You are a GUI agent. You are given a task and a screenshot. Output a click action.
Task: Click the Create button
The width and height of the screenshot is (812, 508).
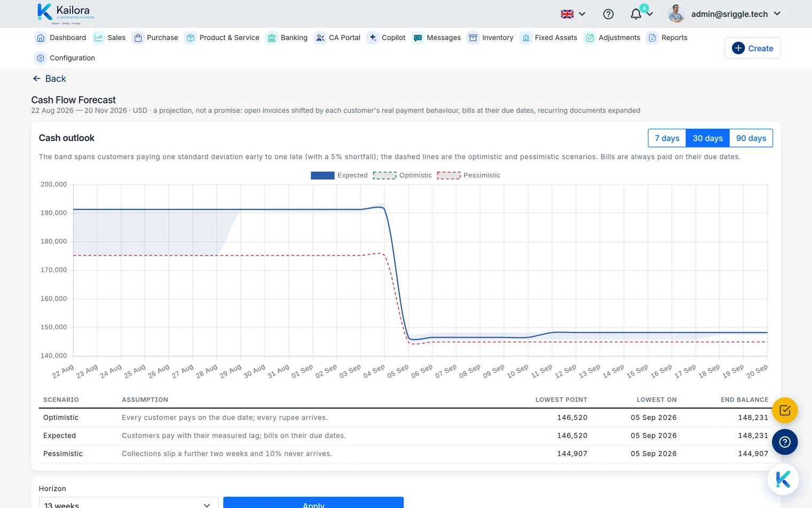[753, 48]
